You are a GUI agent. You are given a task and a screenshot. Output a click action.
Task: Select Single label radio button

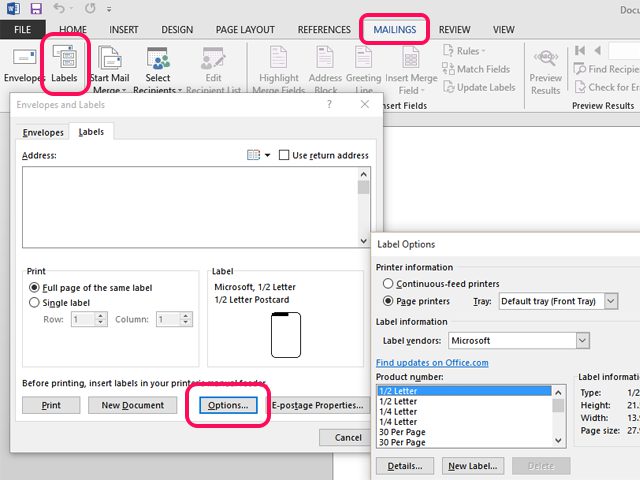[x=60, y=302]
